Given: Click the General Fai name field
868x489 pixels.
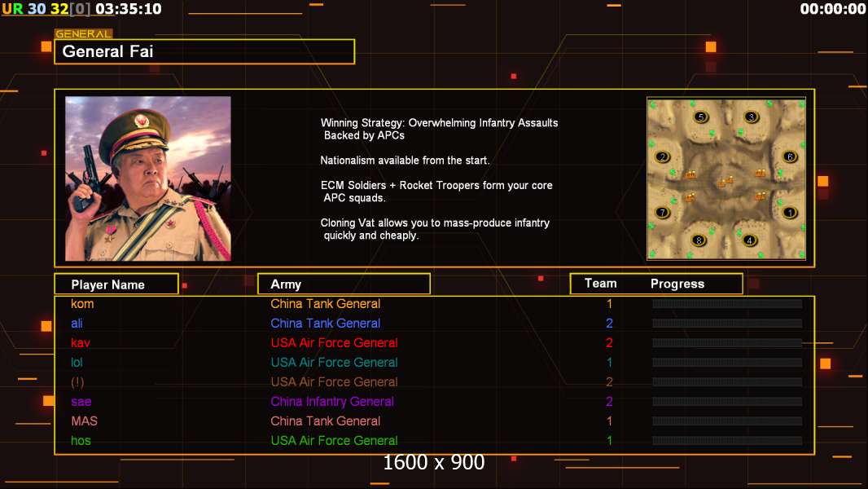Looking at the screenshot, I should point(204,51).
